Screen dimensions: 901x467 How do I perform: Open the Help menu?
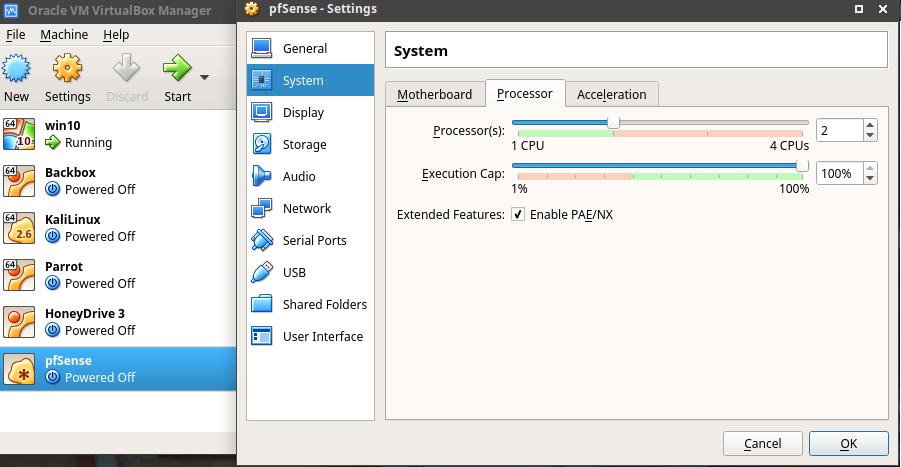click(x=116, y=34)
